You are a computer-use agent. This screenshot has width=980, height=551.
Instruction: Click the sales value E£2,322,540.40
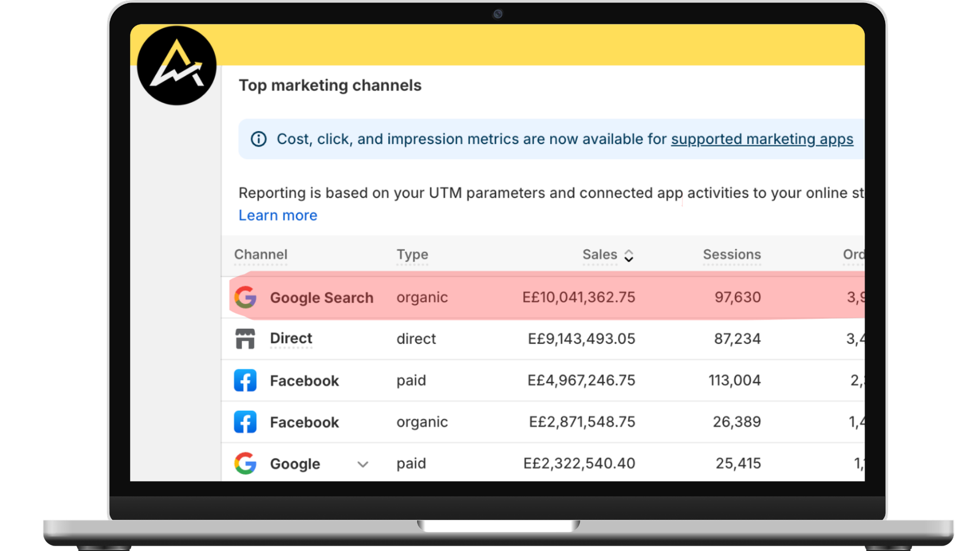click(579, 464)
